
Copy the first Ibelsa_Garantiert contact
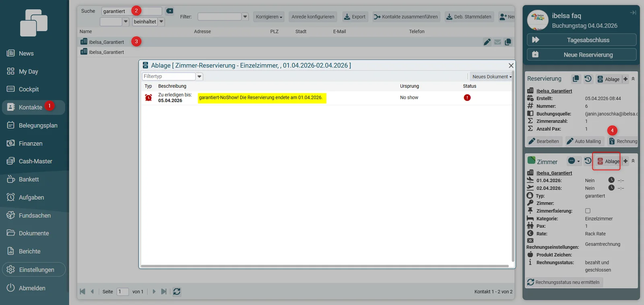(x=508, y=42)
